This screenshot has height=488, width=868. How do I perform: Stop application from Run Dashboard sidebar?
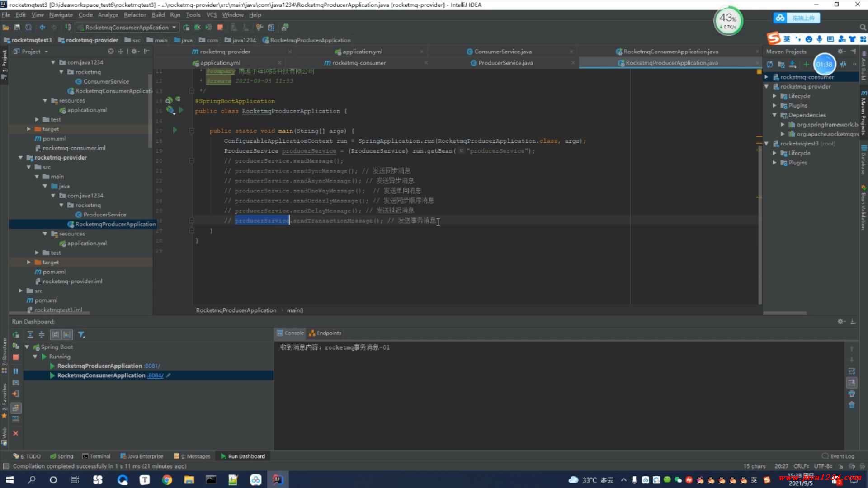coord(16,357)
